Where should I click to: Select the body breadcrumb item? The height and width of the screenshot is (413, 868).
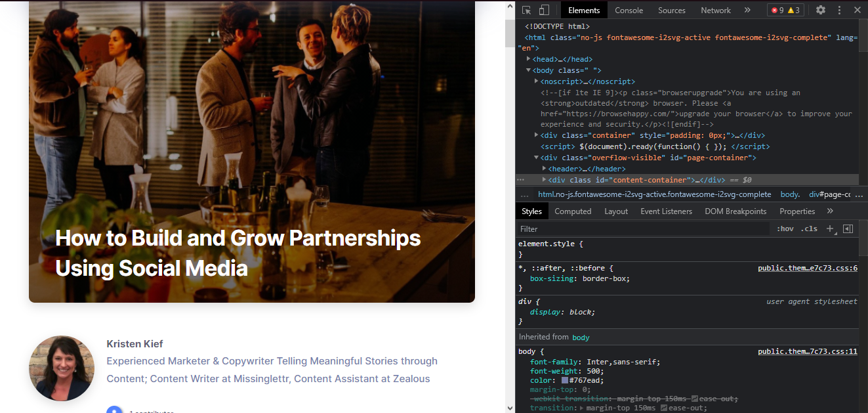coord(789,194)
